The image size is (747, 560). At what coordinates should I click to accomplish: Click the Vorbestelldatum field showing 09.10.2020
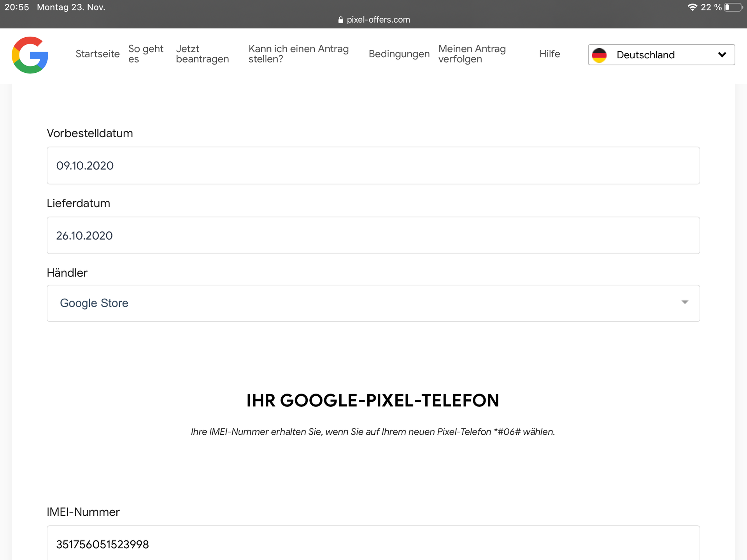(373, 166)
